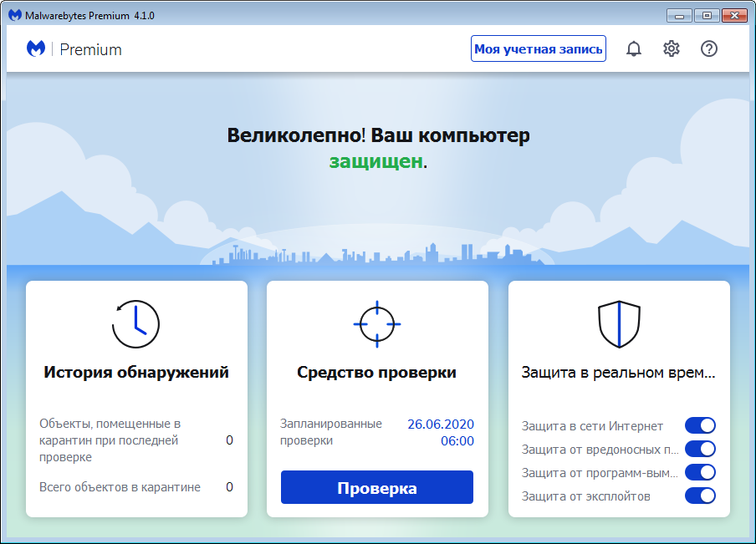Screen dimensions: 756x544
Task: Click Моя учетная запись button
Action: (x=539, y=49)
